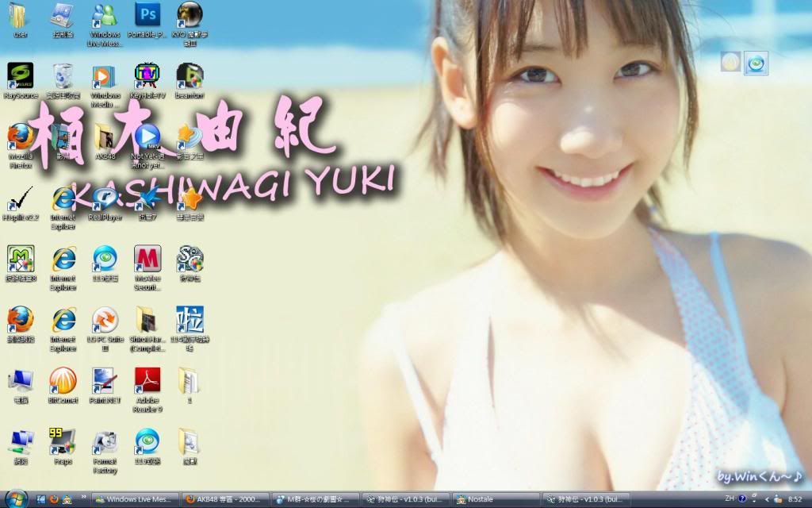Open the Windows Start menu orb
This screenshot has width=812, height=508.
pos(14,499)
